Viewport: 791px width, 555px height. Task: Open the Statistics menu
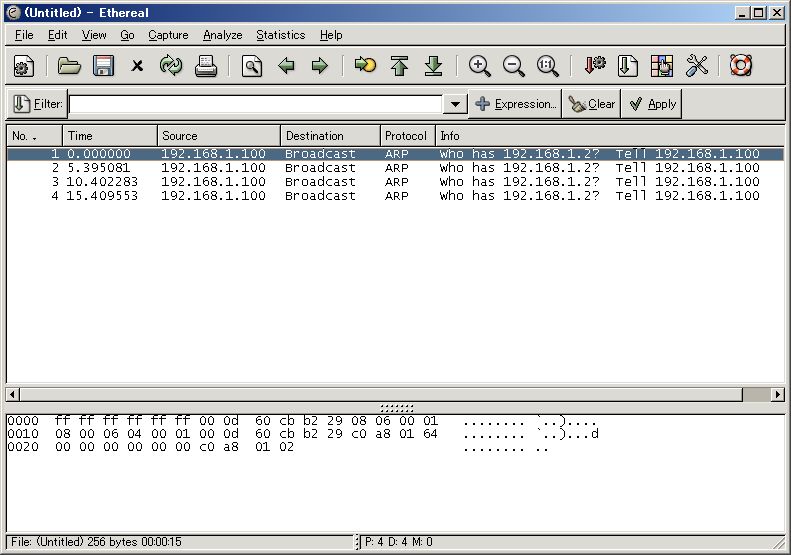point(280,35)
